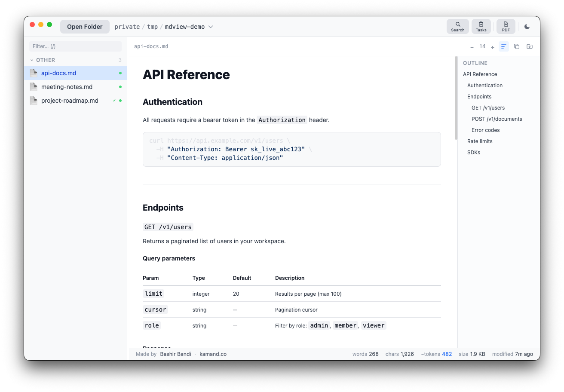
Task: Jump to SDKs in outline
Action: click(x=474, y=153)
